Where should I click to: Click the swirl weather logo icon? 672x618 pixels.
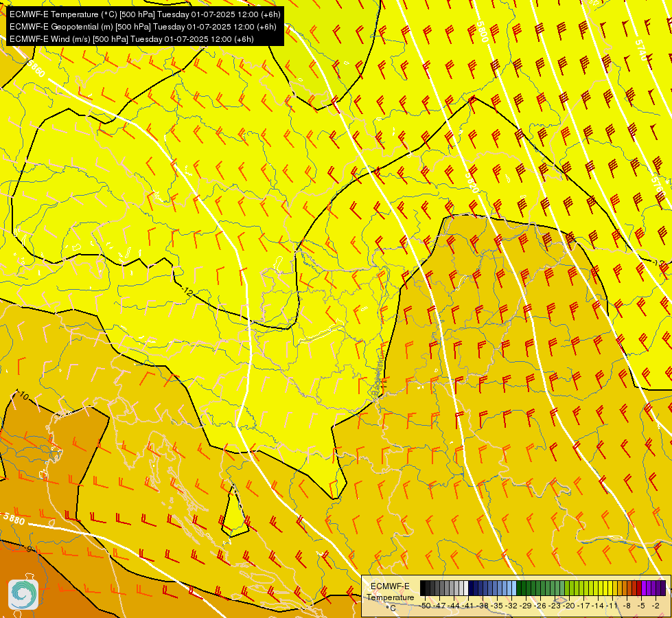click(23, 594)
